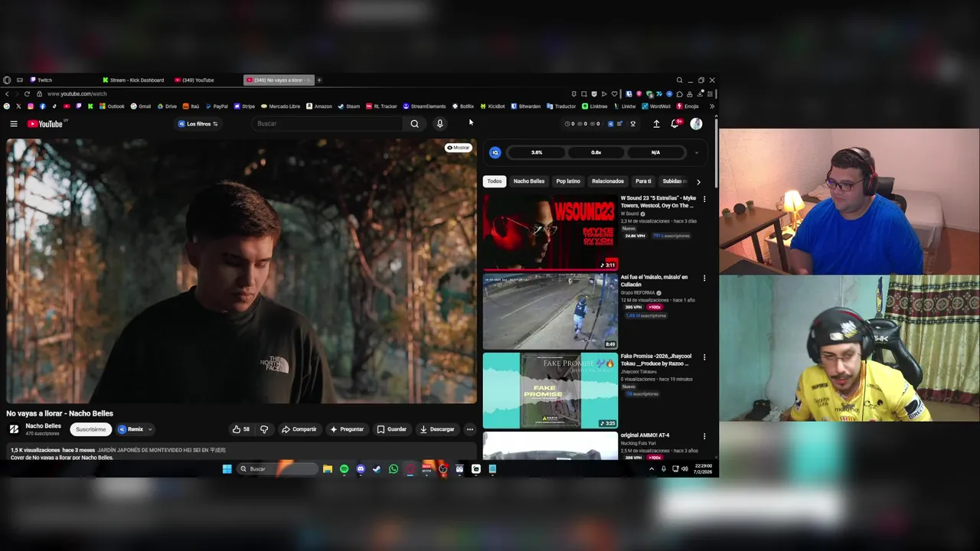Click the YouTube Buscar search field
The image size is (980, 551).
(x=328, y=124)
